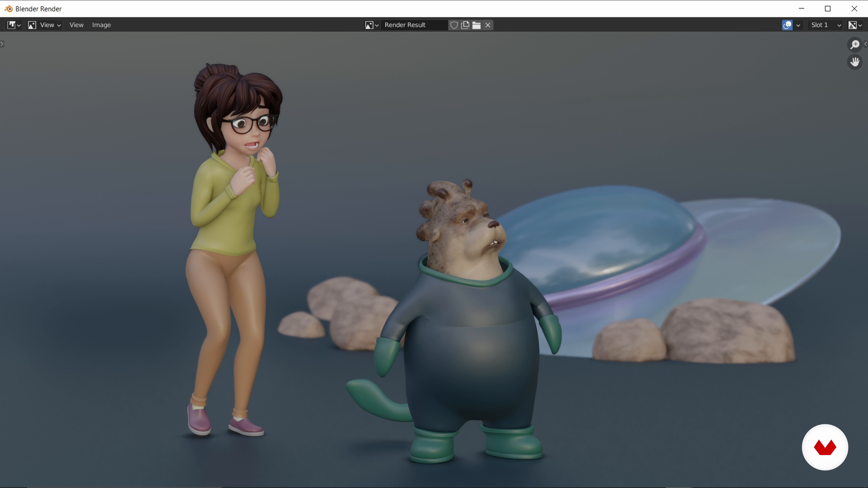This screenshot has height=488, width=868.
Task: Click the zoom magnifier gizmo
Action: pos(855,45)
